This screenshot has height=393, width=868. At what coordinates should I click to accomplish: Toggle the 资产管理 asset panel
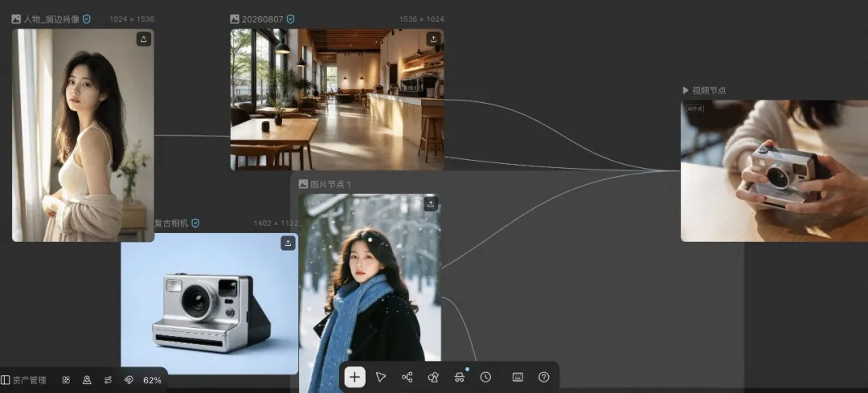pos(24,380)
